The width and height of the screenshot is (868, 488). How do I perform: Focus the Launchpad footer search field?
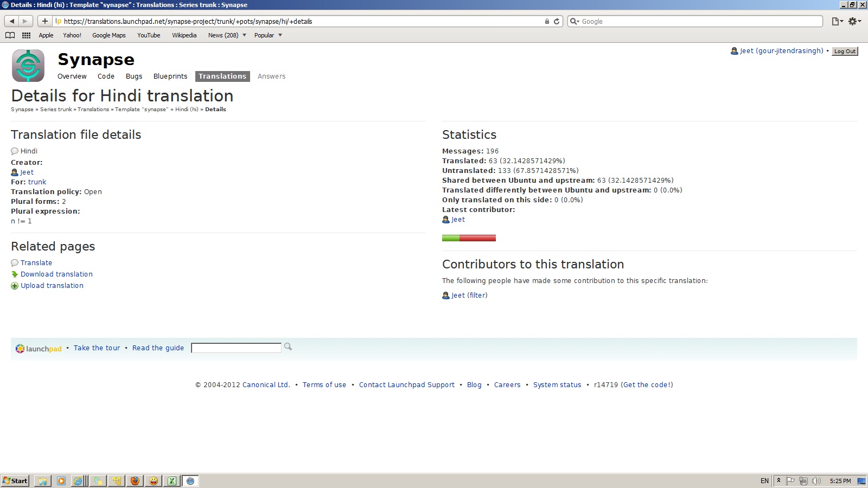click(x=236, y=348)
